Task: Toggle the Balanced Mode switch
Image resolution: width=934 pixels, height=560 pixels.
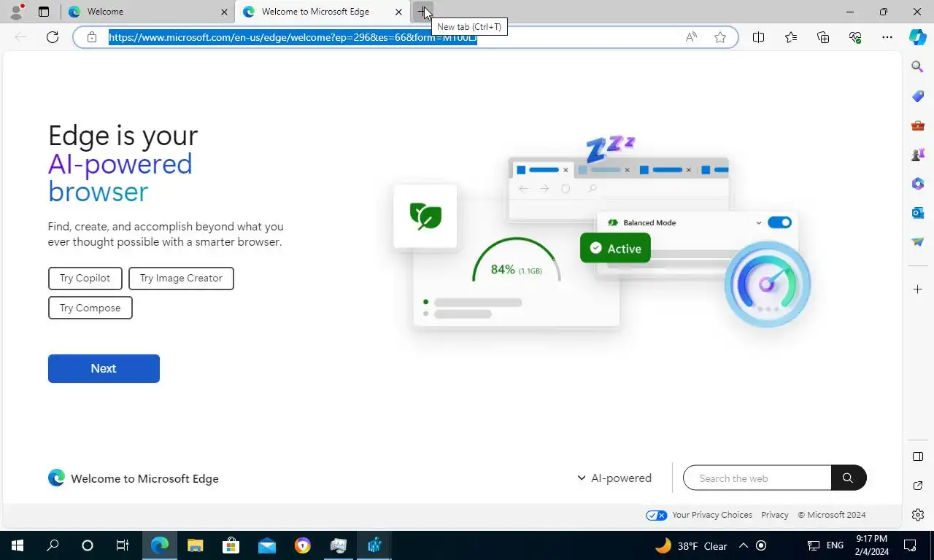Action: point(779,222)
